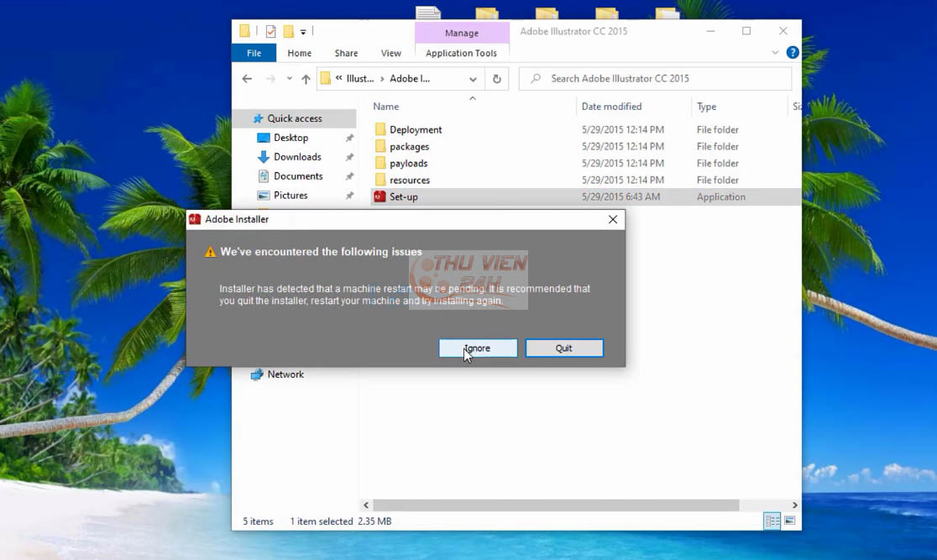The image size is (937, 560).
Task: Select the Set-up application file
Action: click(x=404, y=196)
